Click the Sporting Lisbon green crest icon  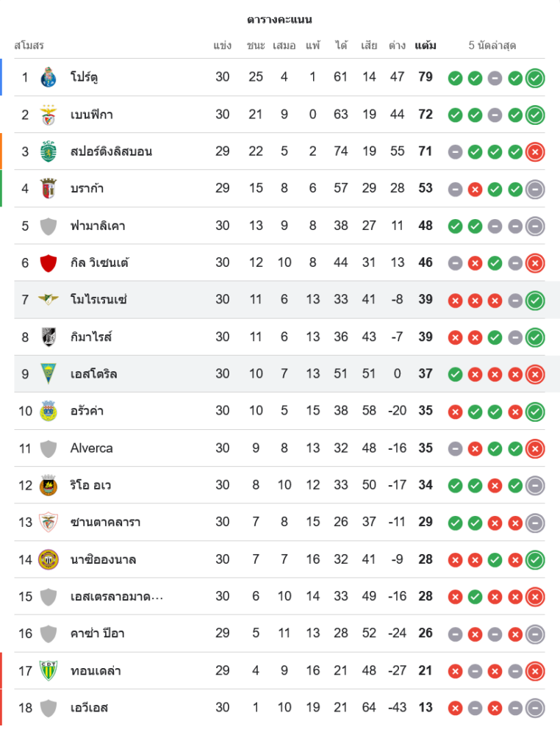[x=49, y=151]
